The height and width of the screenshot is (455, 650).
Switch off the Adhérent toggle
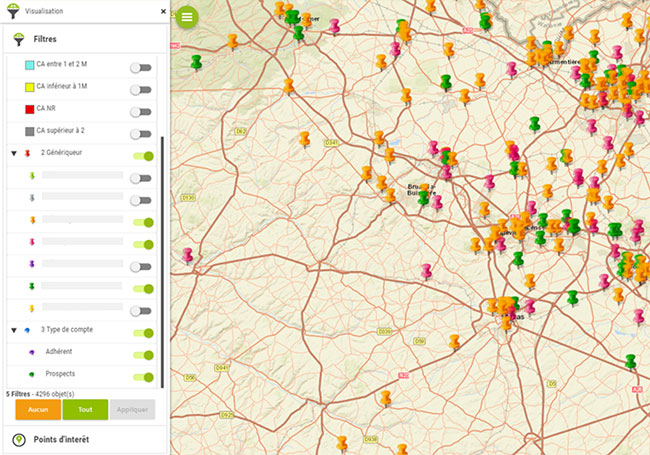point(142,354)
